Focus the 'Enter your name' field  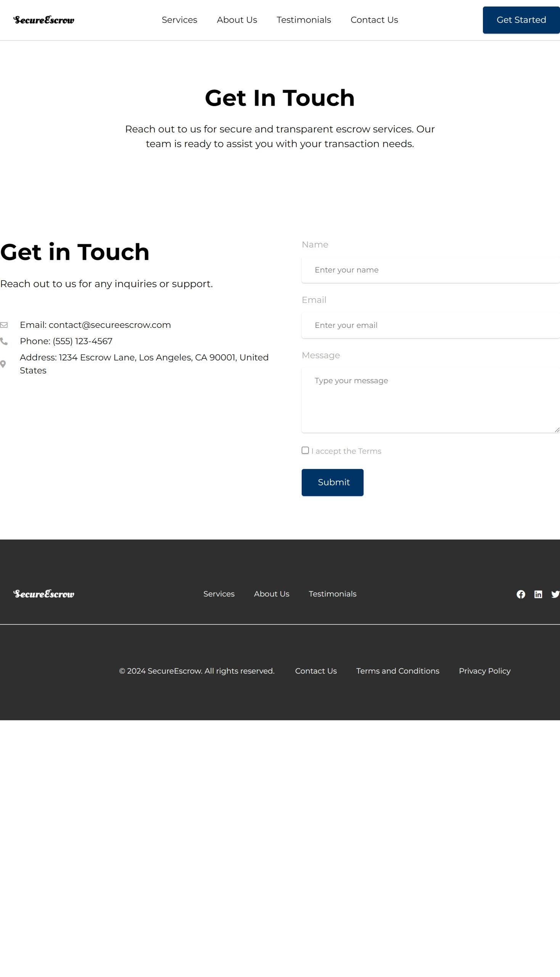[x=430, y=270]
